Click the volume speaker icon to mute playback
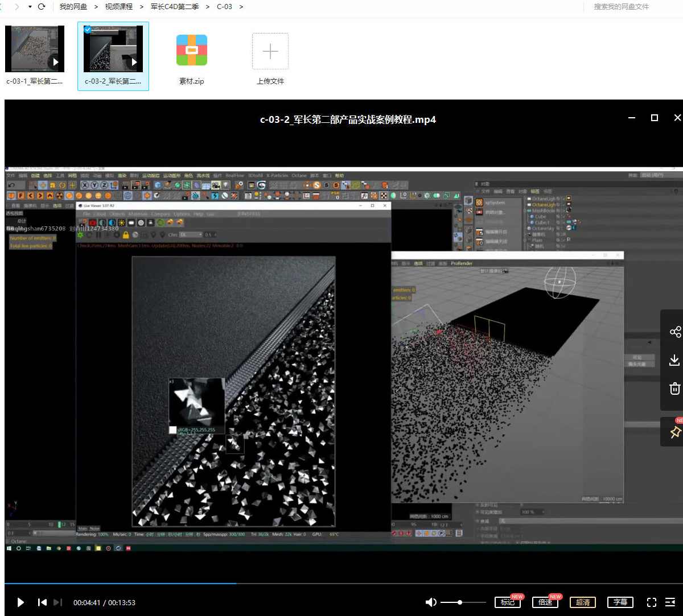 pyautogui.click(x=431, y=602)
